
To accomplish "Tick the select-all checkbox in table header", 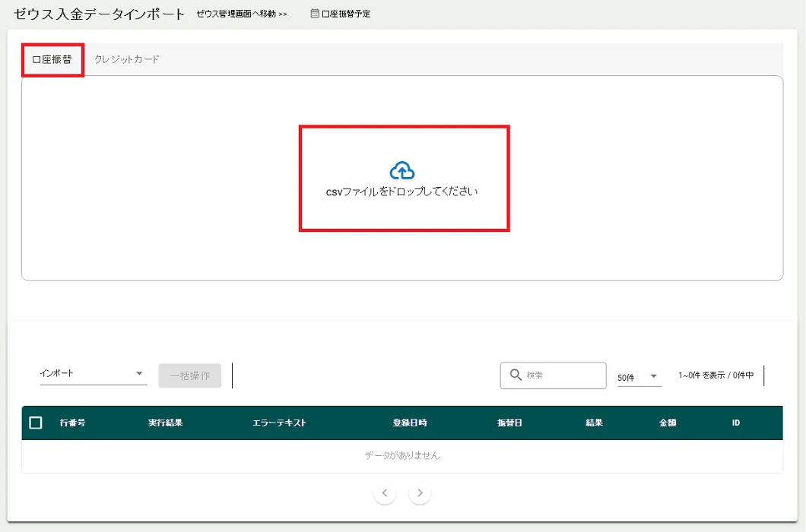I will coord(36,423).
